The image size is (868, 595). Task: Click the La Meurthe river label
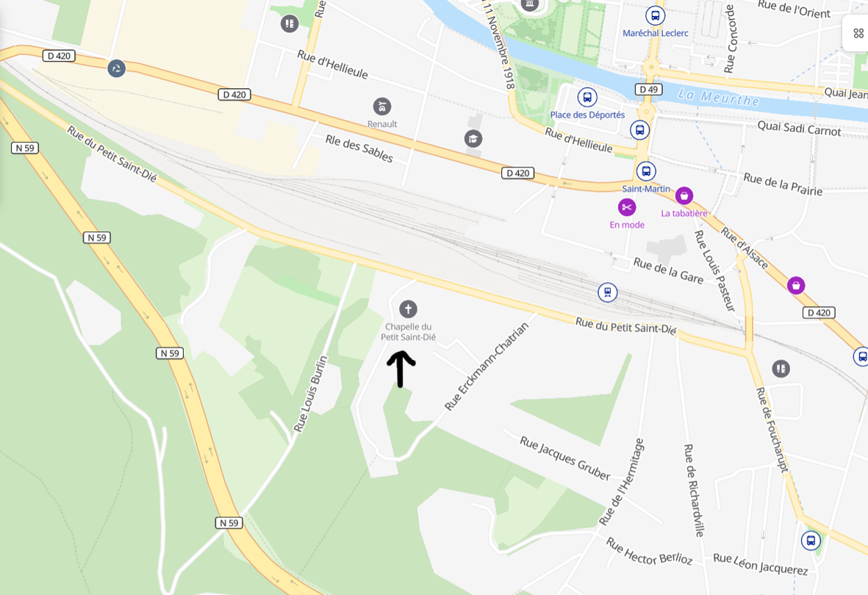(719, 98)
